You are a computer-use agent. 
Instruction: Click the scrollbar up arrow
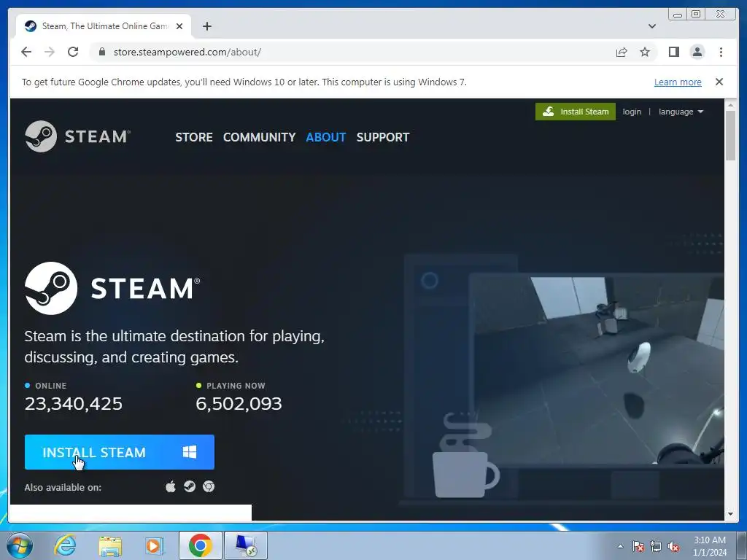(730, 104)
